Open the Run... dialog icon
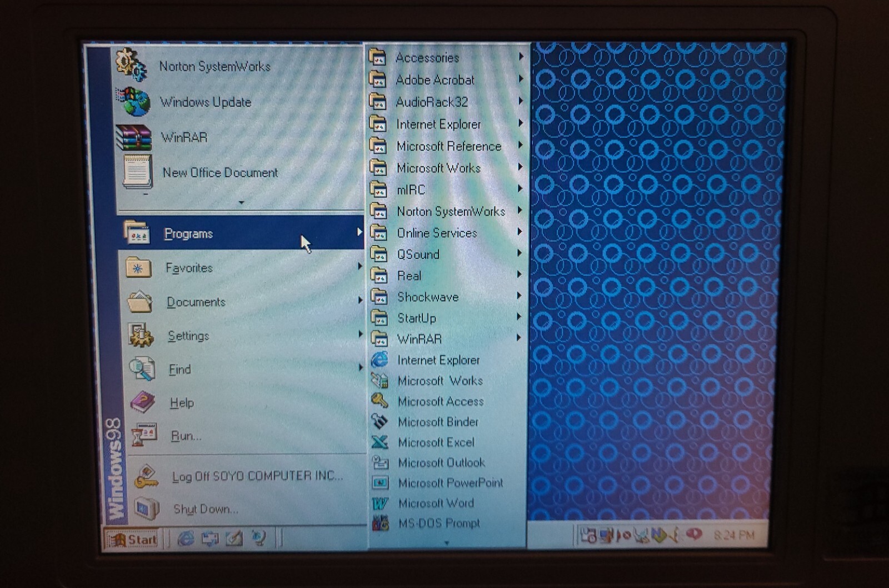 click(144, 435)
